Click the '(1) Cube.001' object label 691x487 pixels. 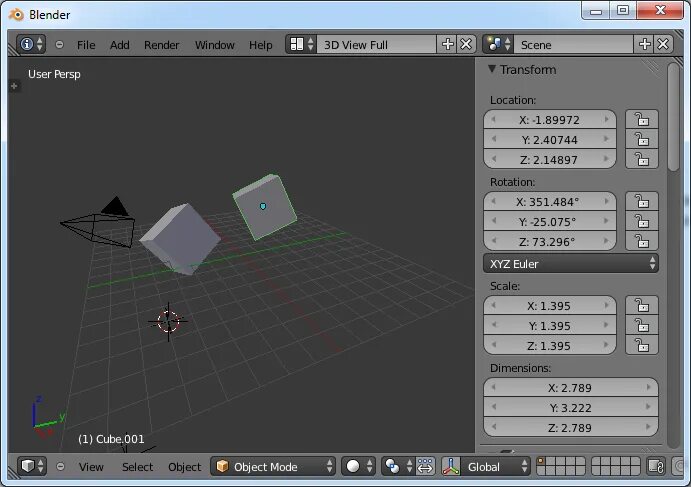(x=111, y=439)
